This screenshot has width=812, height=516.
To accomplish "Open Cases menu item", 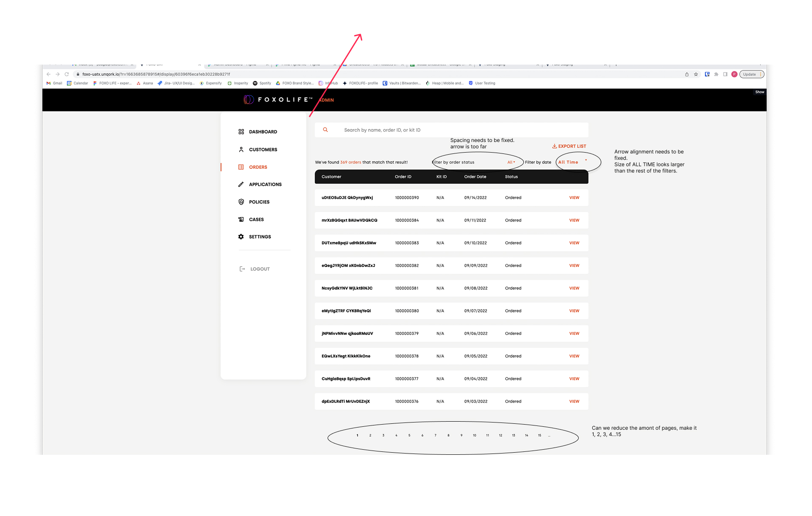I will (256, 219).
